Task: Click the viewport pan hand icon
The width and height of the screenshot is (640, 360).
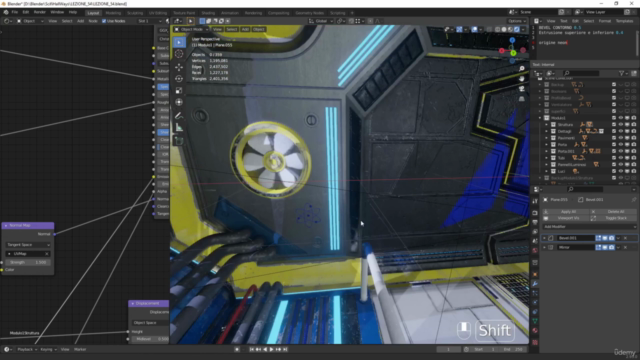Action: click(x=522, y=78)
